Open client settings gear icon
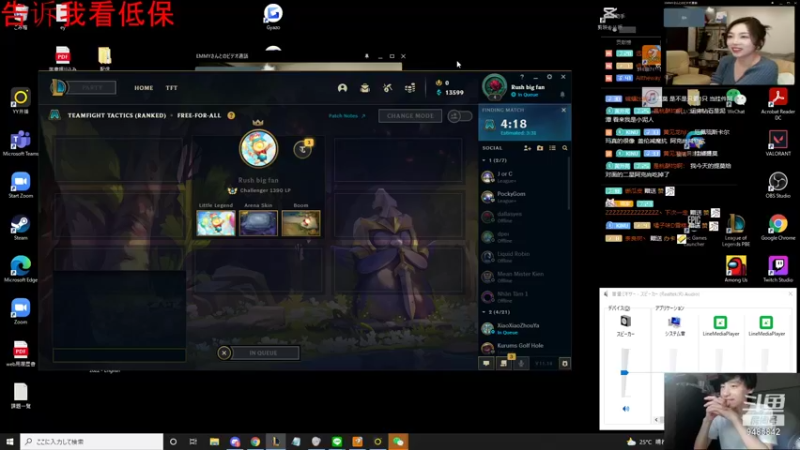Image resolution: width=800 pixels, height=450 pixels. coord(549,77)
